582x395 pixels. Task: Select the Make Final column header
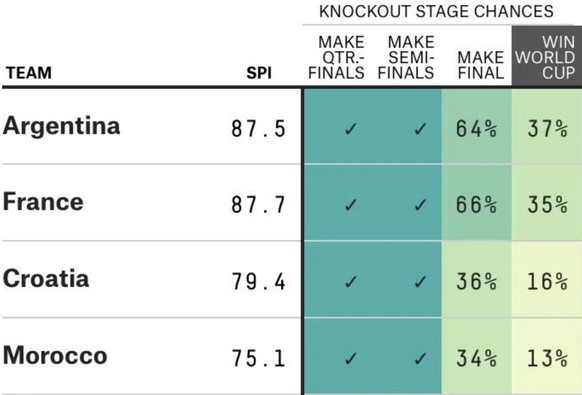[481, 65]
